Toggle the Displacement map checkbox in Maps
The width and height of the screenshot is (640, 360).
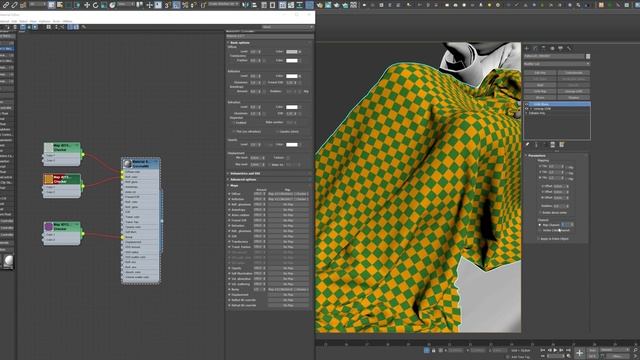pyautogui.click(x=229, y=295)
